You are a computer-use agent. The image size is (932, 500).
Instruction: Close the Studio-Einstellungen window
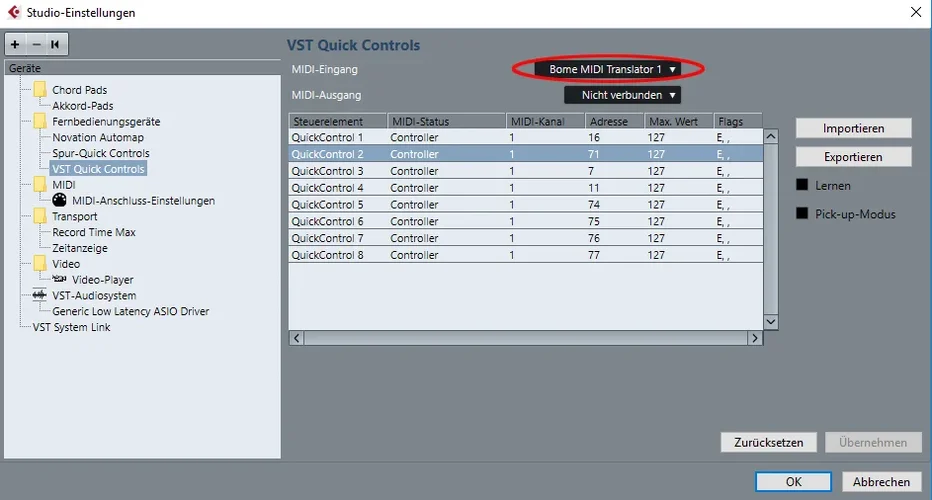tap(916, 12)
